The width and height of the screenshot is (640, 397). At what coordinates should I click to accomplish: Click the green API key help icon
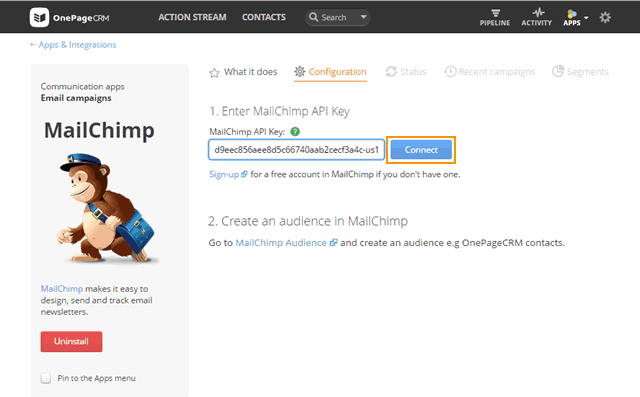[295, 132]
